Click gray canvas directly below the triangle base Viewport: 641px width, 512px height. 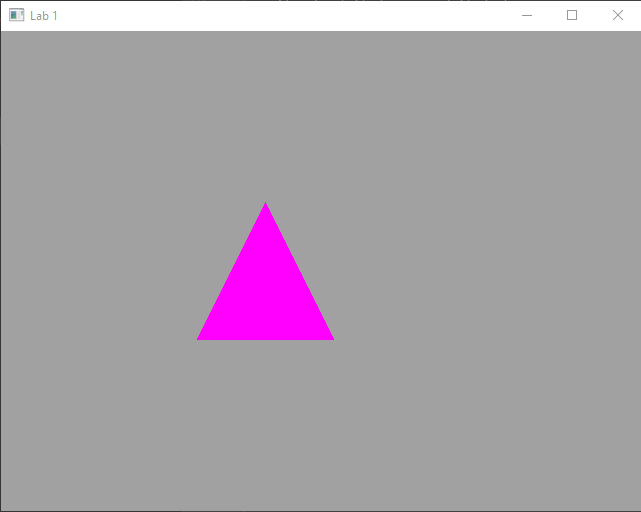click(x=265, y=420)
